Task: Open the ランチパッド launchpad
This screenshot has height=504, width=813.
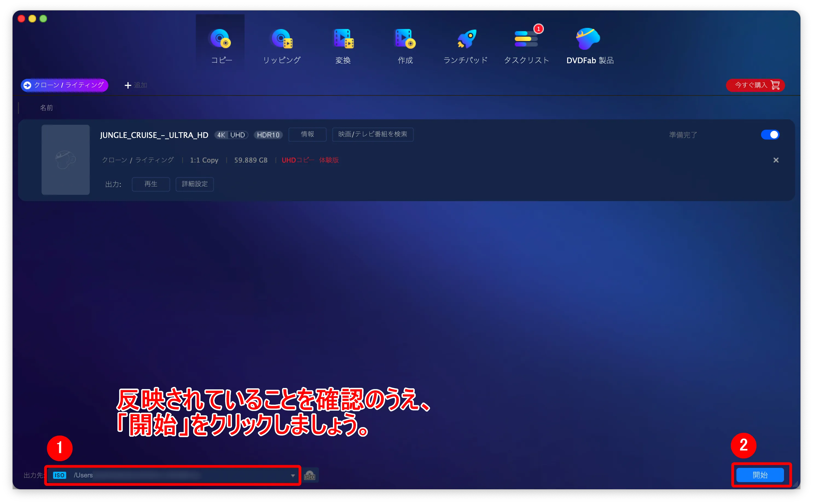Action: click(x=466, y=46)
